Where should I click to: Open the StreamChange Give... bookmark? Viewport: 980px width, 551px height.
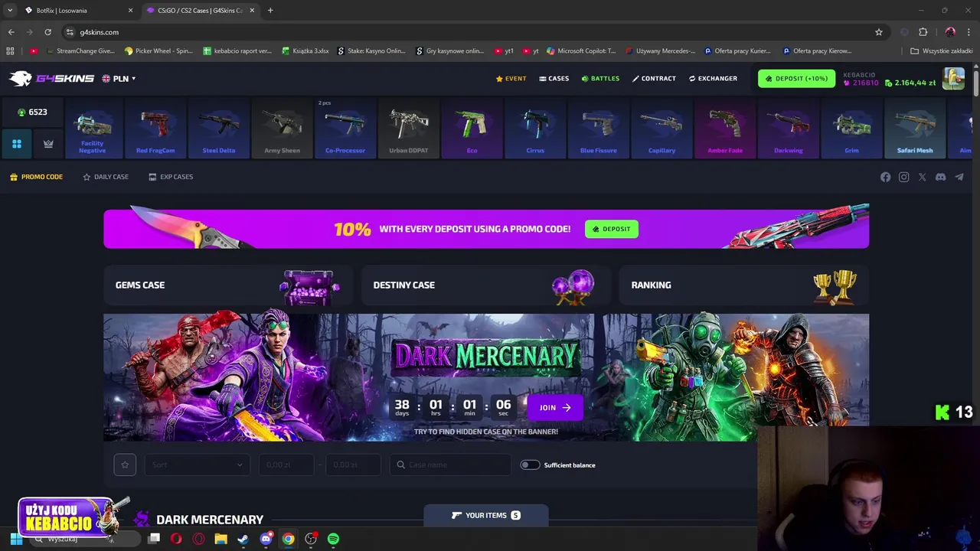[x=80, y=51]
